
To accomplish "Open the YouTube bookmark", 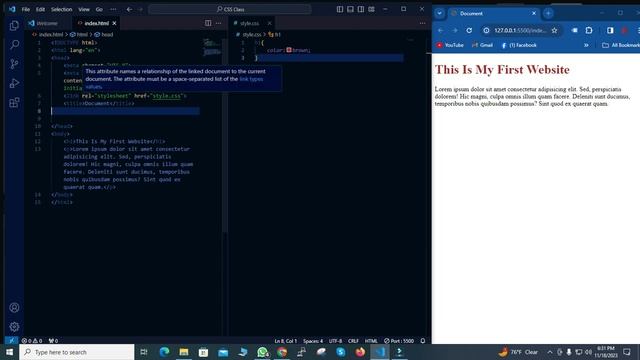I will pos(450,45).
